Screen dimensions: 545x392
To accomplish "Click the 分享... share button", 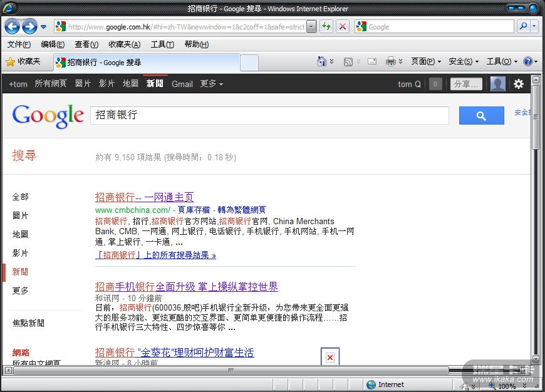I will tap(466, 84).
